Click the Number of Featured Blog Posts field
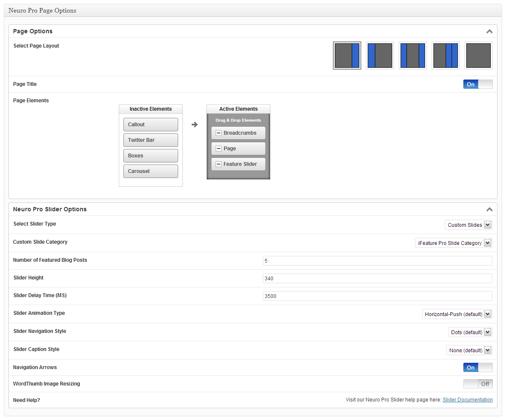The image size is (508, 420). pyautogui.click(x=377, y=261)
